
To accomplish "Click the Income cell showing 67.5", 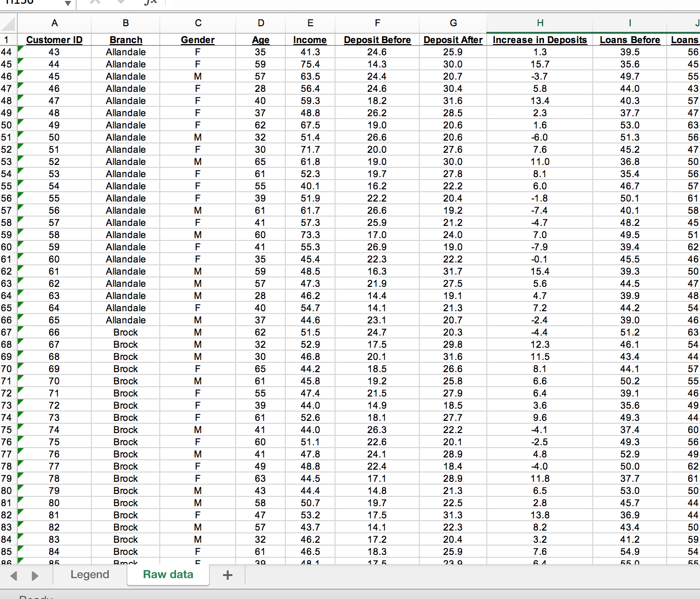I will pos(310,125).
